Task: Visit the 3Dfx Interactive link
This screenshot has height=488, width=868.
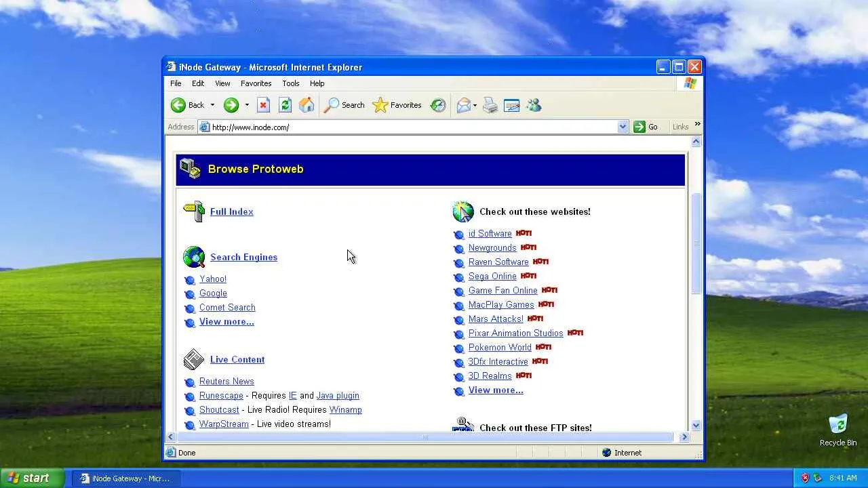Action: (x=498, y=362)
